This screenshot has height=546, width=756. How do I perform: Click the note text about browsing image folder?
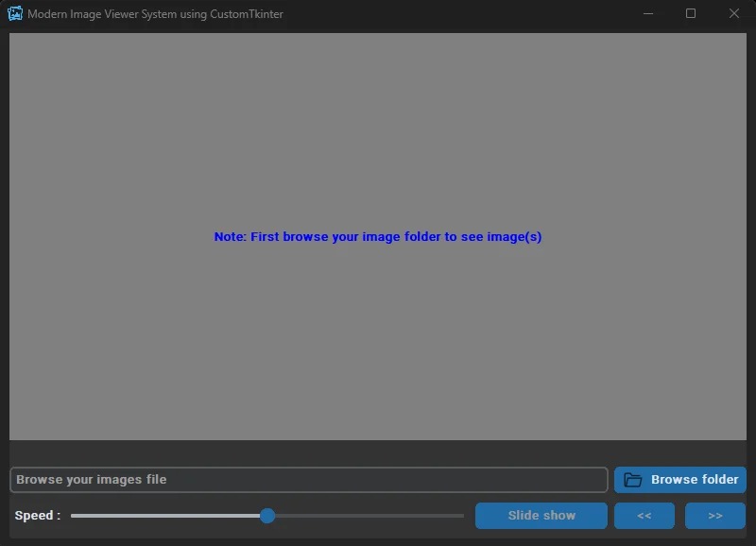378,236
